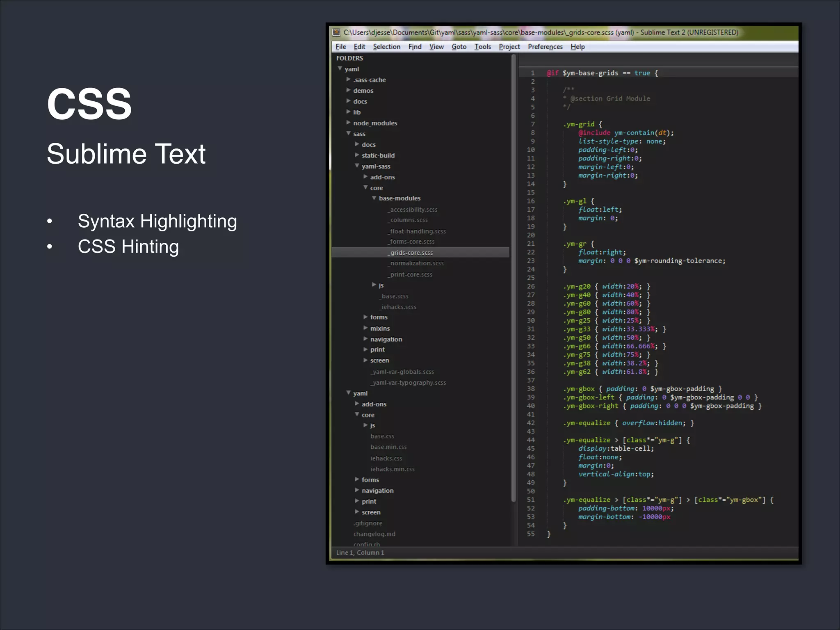Collapse the base-modules folder
Screen dimensions: 840x630
point(374,198)
